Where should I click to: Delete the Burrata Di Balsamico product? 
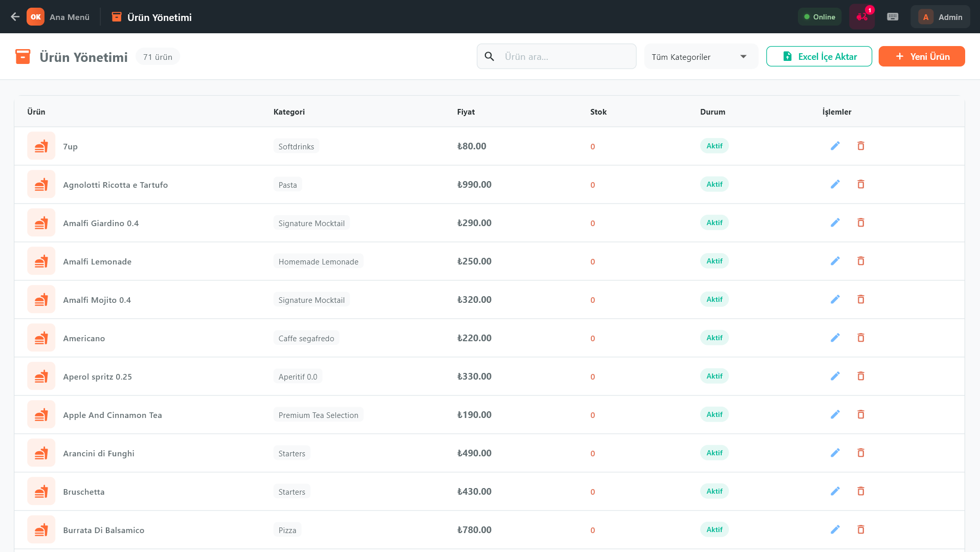point(861,530)
